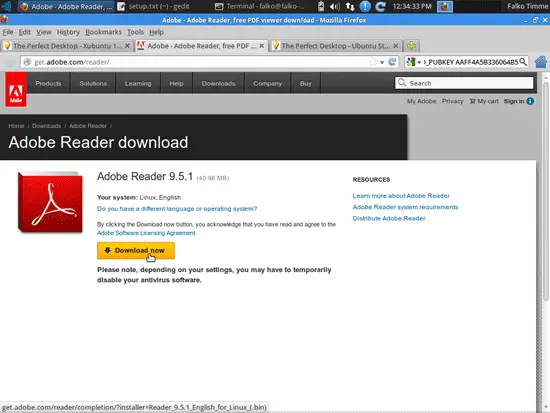The width and height of the screenshot is (550, 413).
Task: Click the volume speaker icon in panel
Action: coord(335,6)
